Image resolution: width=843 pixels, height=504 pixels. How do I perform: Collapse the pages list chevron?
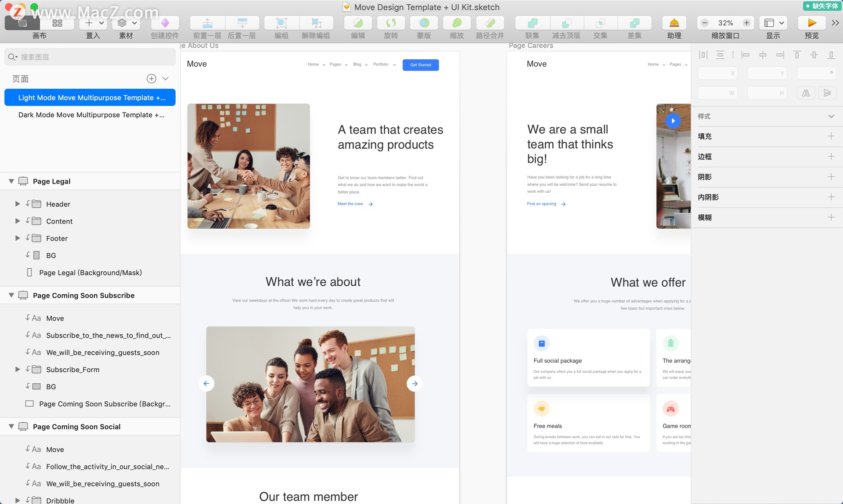click(166, 79)
